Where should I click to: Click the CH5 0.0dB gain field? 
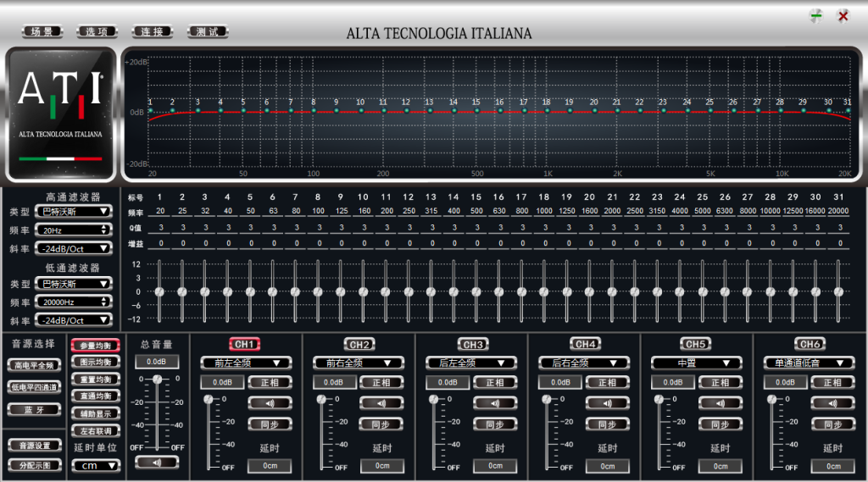click(672, 382)
